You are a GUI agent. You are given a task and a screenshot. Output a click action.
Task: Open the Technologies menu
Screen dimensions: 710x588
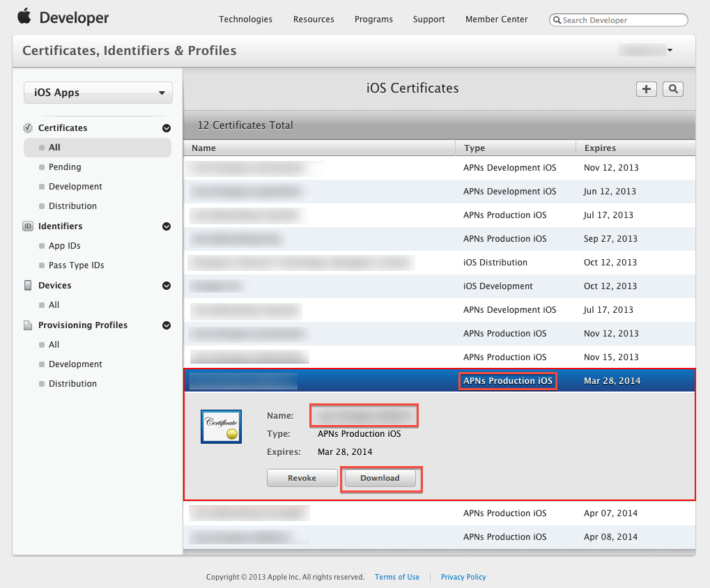[x=245, y=20]
